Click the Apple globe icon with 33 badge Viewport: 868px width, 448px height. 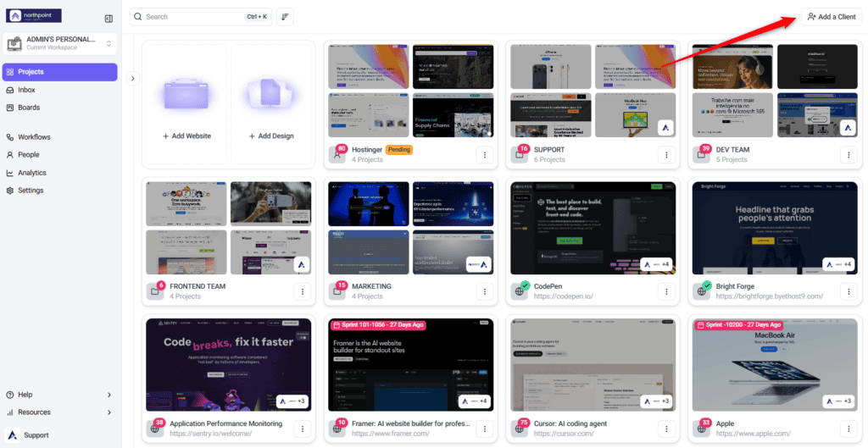(701, 428)
